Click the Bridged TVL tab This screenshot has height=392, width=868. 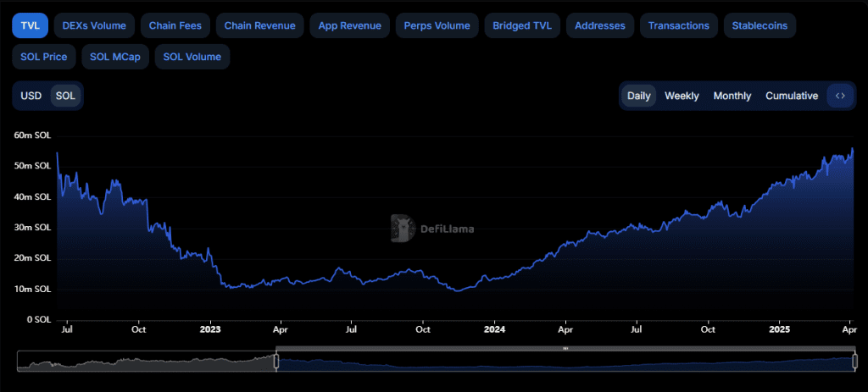pos(522,25)
